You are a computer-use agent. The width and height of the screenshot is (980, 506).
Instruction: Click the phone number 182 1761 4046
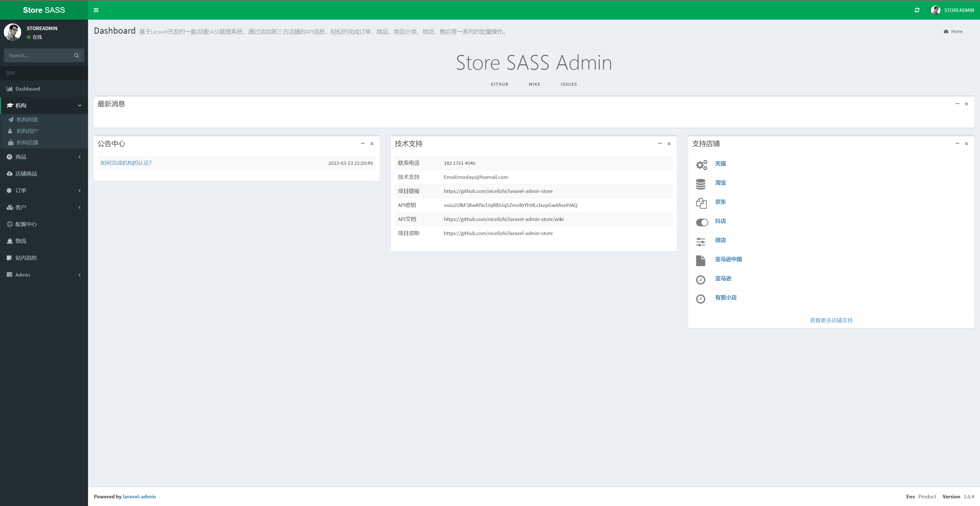(459, 163)
